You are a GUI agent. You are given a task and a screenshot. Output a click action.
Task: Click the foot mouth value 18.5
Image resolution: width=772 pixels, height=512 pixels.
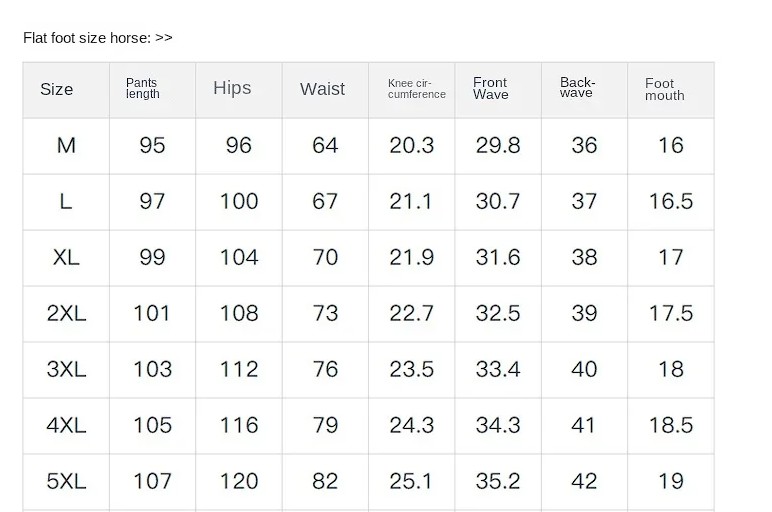click(671, 425)
